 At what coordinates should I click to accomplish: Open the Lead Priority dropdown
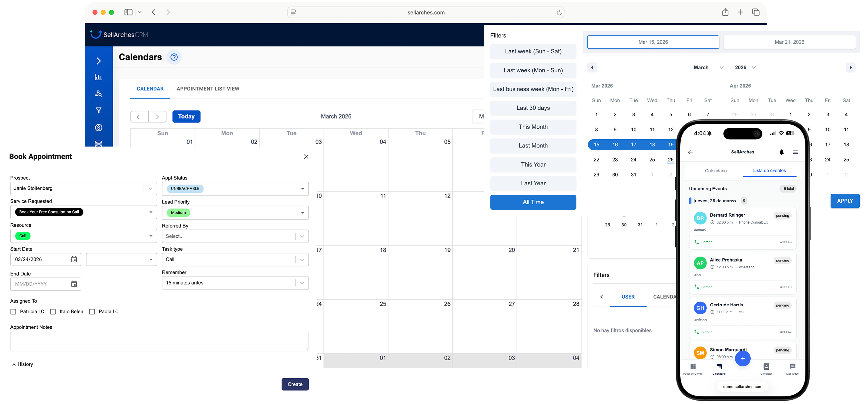pos(235,213)
